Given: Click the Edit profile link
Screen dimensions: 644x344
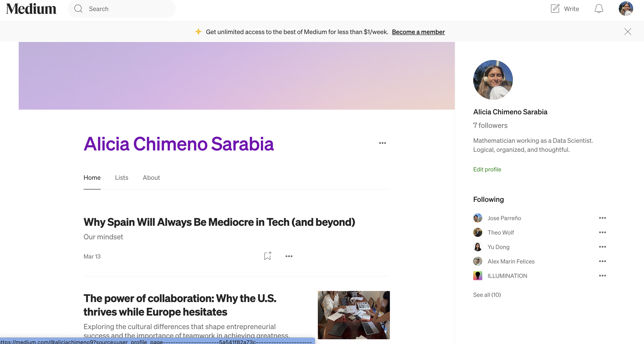Looking at the screenshot, I should coord(487,169).
